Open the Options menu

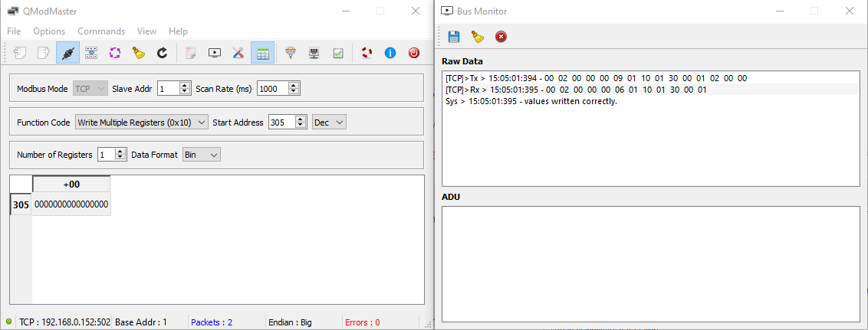click(x=49, y=31)
